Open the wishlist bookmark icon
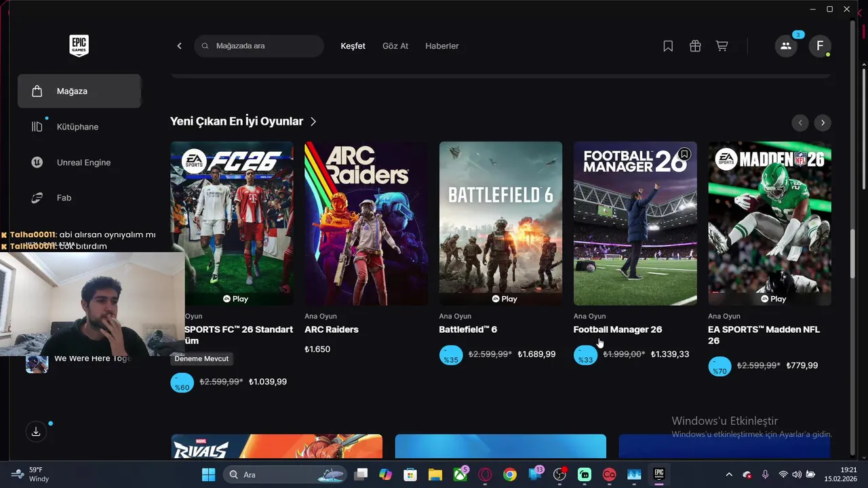 pos(668,46)
